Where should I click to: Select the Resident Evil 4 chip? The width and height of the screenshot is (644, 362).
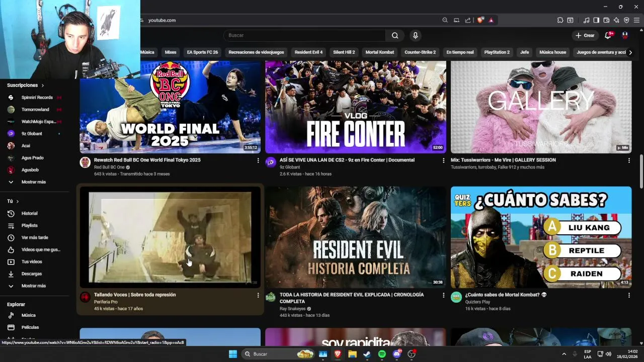308,52
